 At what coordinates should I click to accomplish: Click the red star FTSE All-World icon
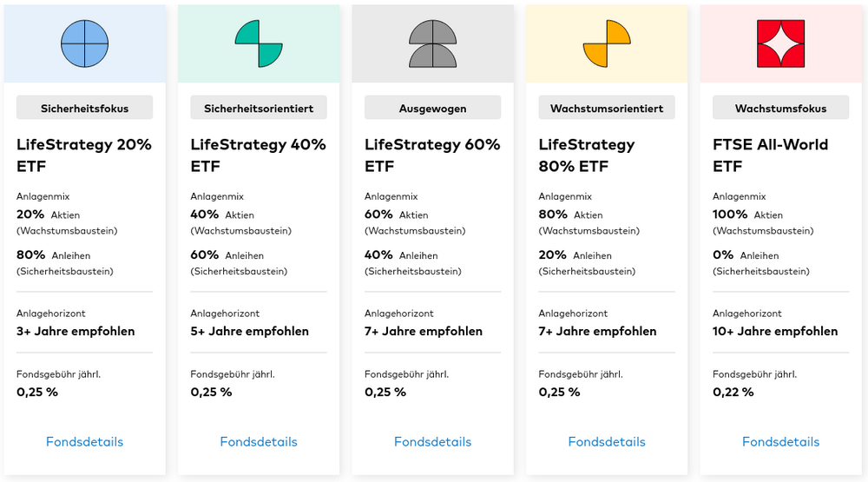781,43
